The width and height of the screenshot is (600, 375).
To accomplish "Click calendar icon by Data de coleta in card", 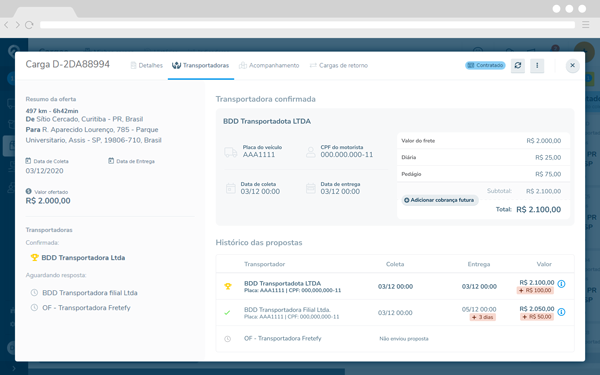I will (231, 188).
